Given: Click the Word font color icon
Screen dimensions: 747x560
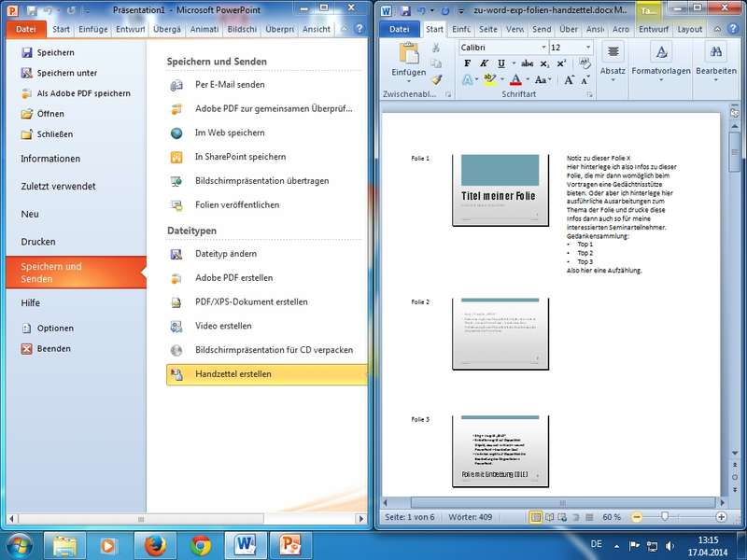Looking at the screenshot, I should pos(514,81).
